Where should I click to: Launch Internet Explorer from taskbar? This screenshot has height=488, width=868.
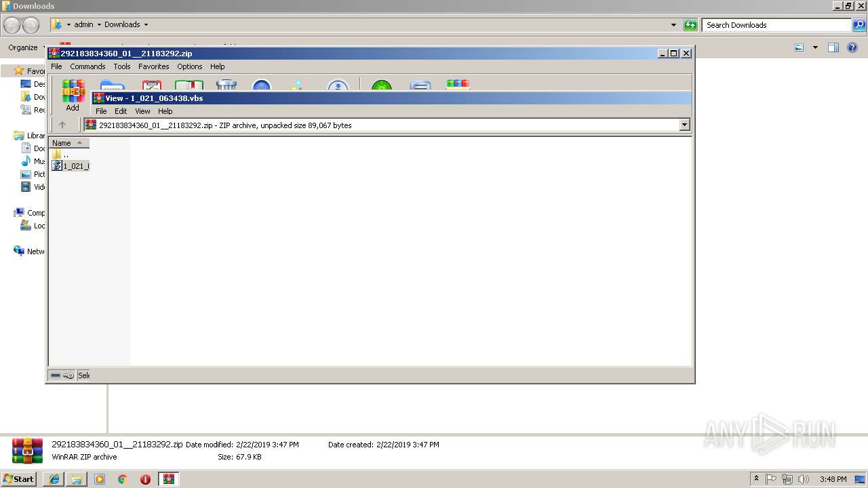54,479
